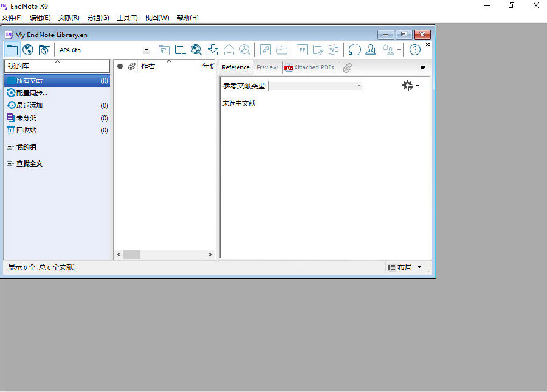Sort by attachment paperclip column

click(x=131, y=66)
